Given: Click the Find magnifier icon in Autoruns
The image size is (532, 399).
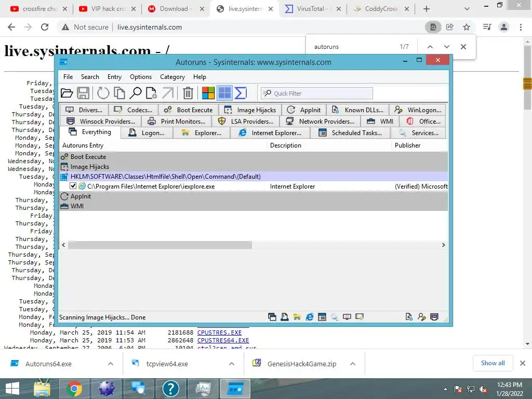Looking at the screenshot, I should pos(136,93).
